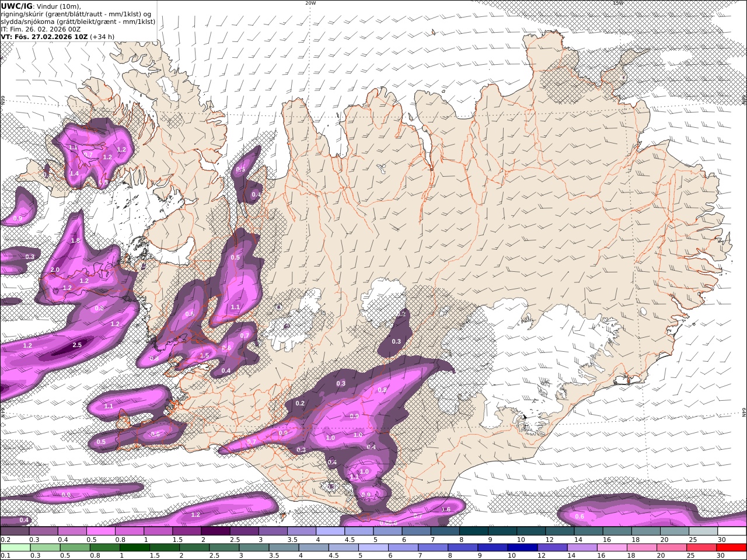Click the '(+34 h)' forecast offset text
Screen dimensions: 747x560
pyautogui.click(x=102, y=36)
